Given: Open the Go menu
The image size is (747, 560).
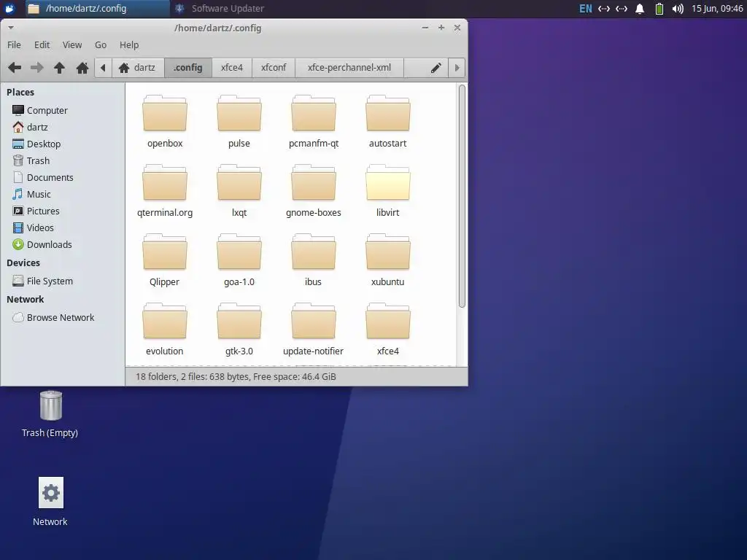Looking at the screenshot, I should tap(101, 44).
